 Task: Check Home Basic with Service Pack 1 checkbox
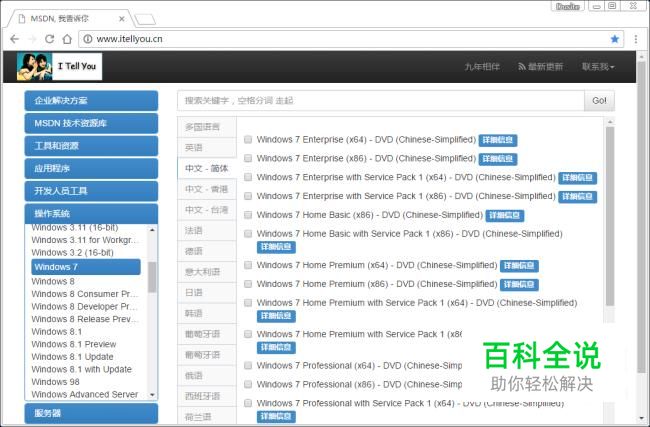(248, 234)
